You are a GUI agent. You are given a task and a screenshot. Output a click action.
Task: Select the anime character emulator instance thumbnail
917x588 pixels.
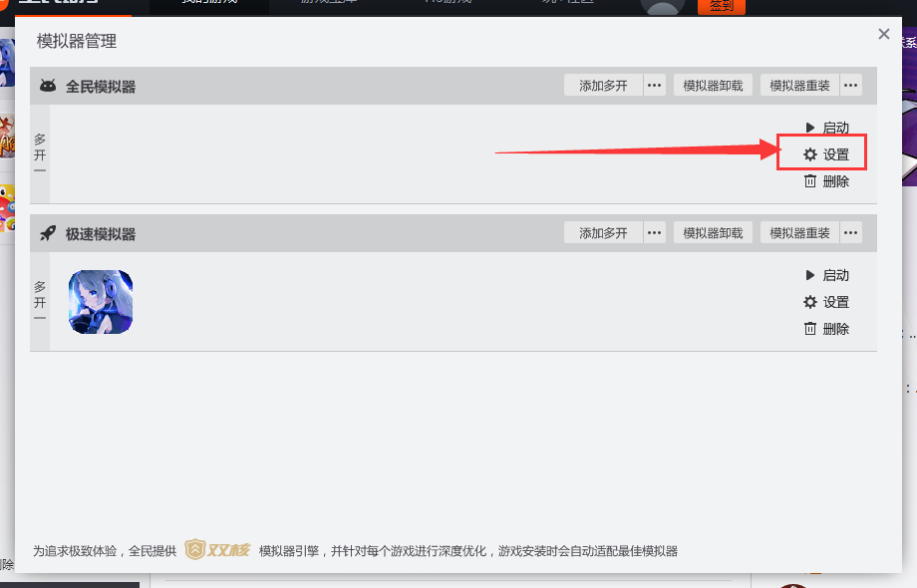100,302
